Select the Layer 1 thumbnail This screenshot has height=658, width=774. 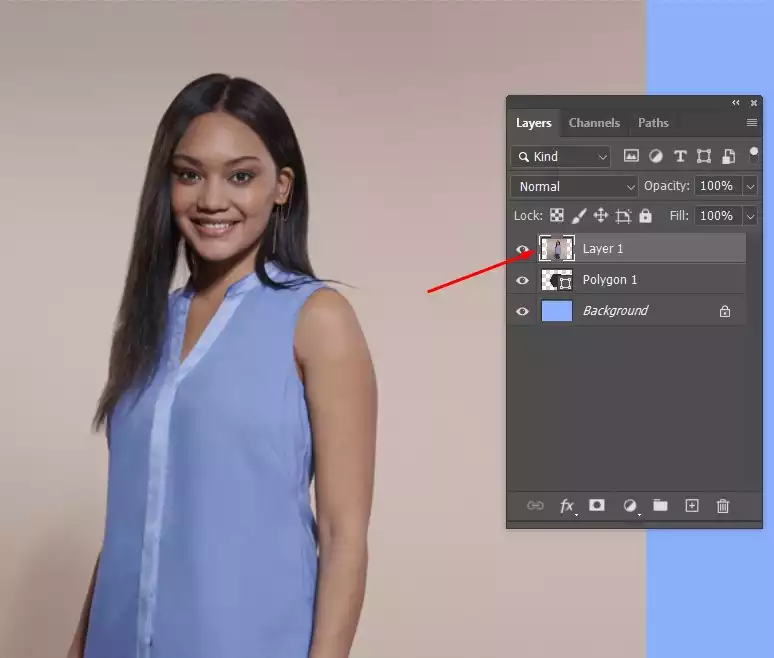[x=557, y=248]
